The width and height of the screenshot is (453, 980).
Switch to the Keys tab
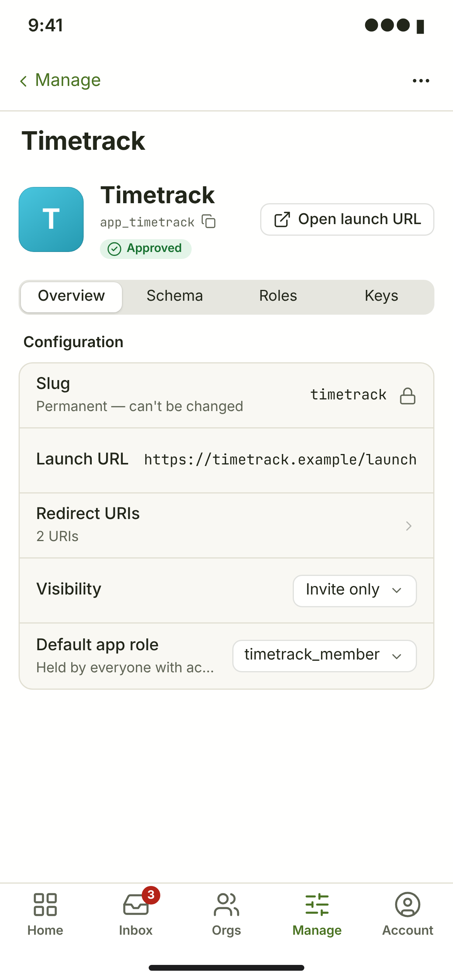[x=381, y=296]
